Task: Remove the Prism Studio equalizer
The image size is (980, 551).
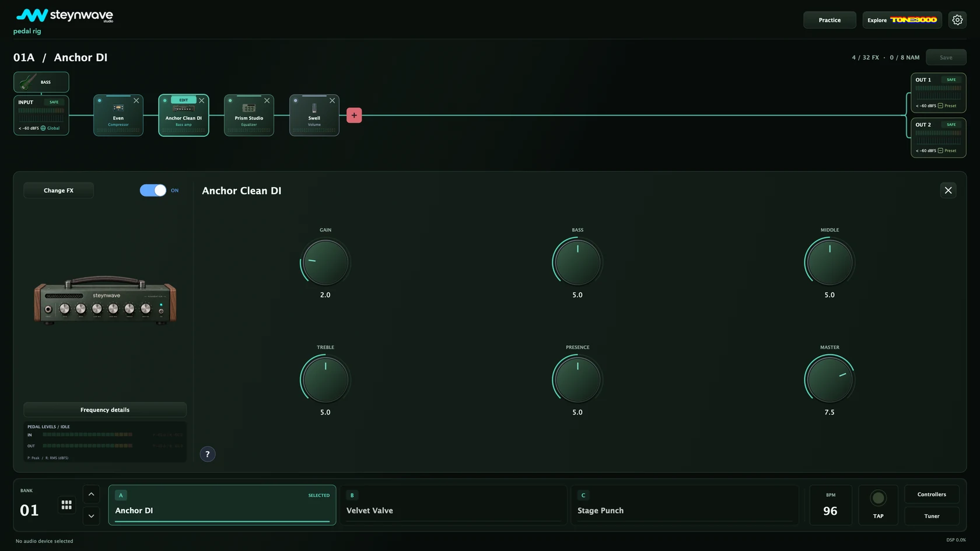Action: click(267, 100)
